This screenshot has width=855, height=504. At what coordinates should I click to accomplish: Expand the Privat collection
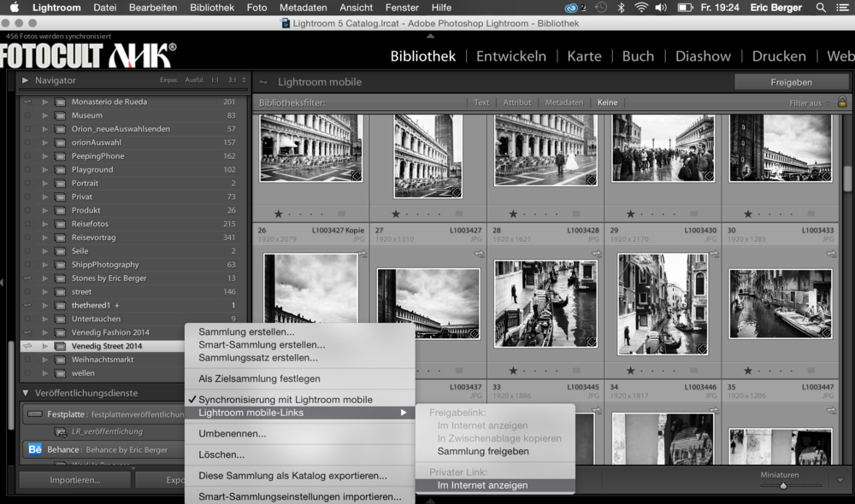tap(44, 197)
